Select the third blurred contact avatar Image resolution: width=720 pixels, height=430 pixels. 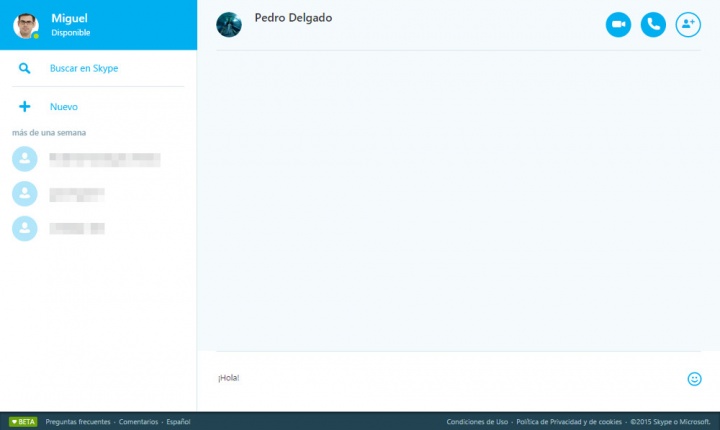tap(24, 228)
